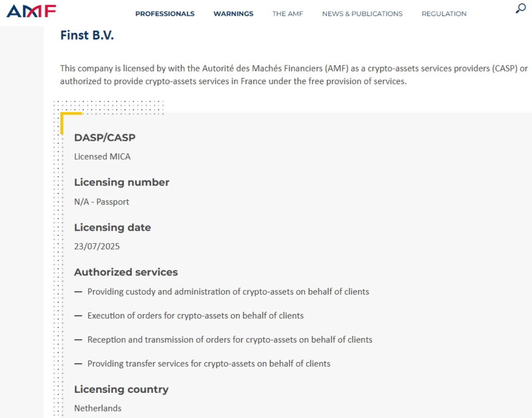The height and width of the screenshot is (418, 532).
Task: Click the Finst B.V. page title
Action: point(87,35)
